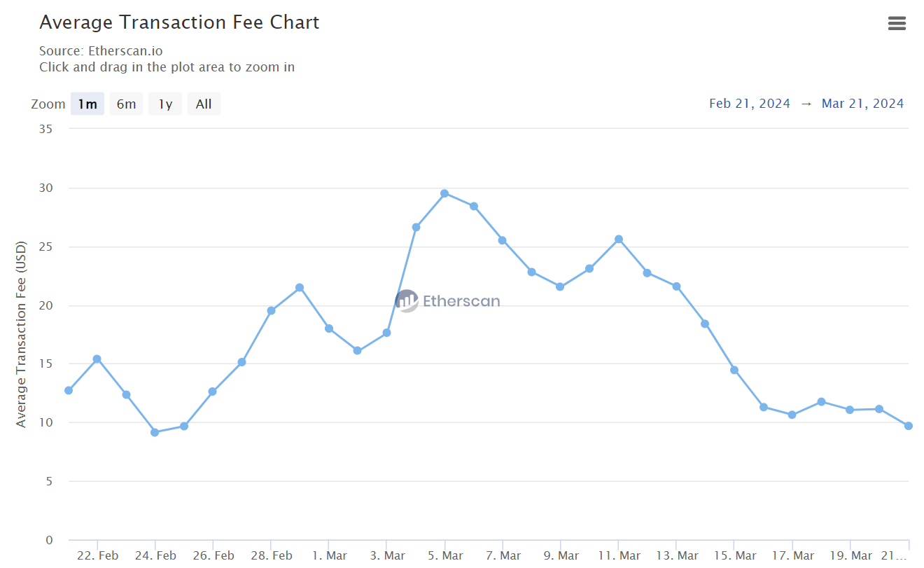Click the Feb 21, 2024 start date
924x568 pixels.
[749, 103]
